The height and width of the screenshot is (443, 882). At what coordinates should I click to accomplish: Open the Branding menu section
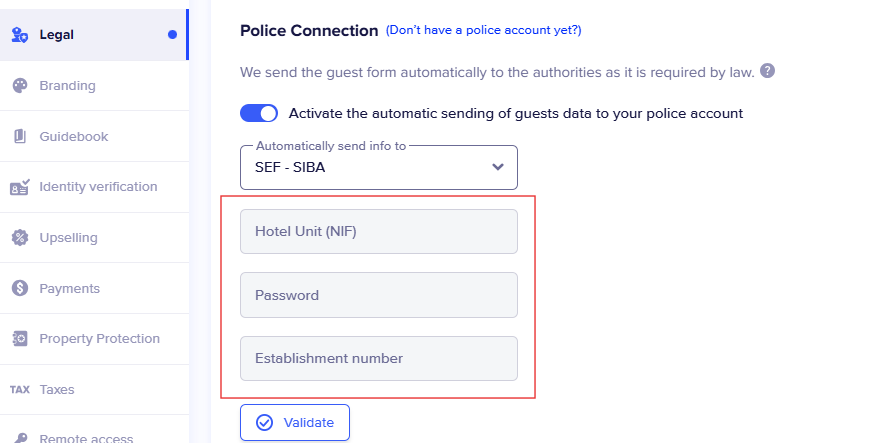pos(94,85)
